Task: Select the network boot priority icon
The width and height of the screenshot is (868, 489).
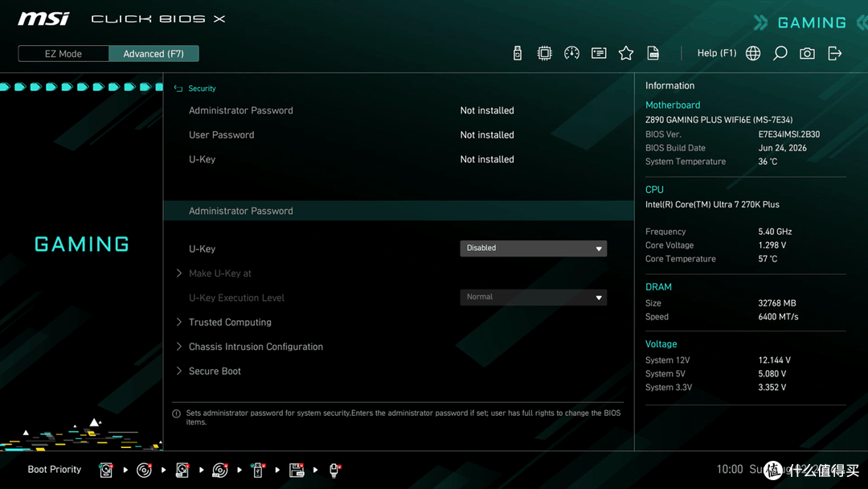Action: pos(334,471)
